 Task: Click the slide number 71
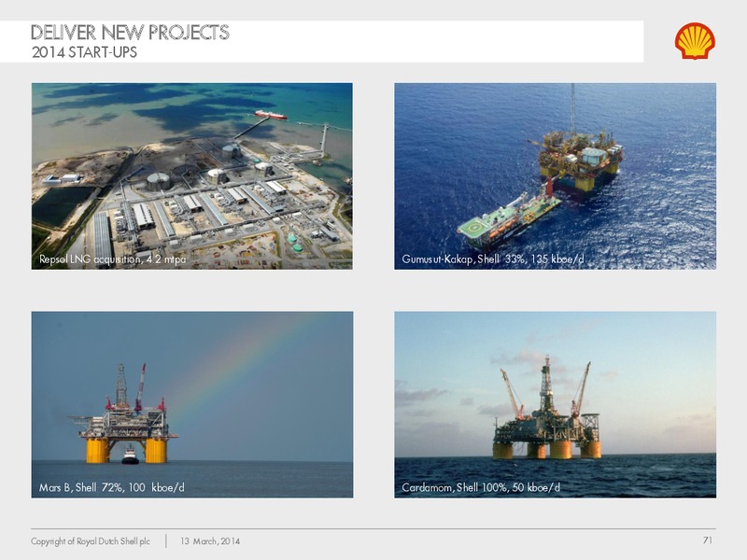coord(708,540)
